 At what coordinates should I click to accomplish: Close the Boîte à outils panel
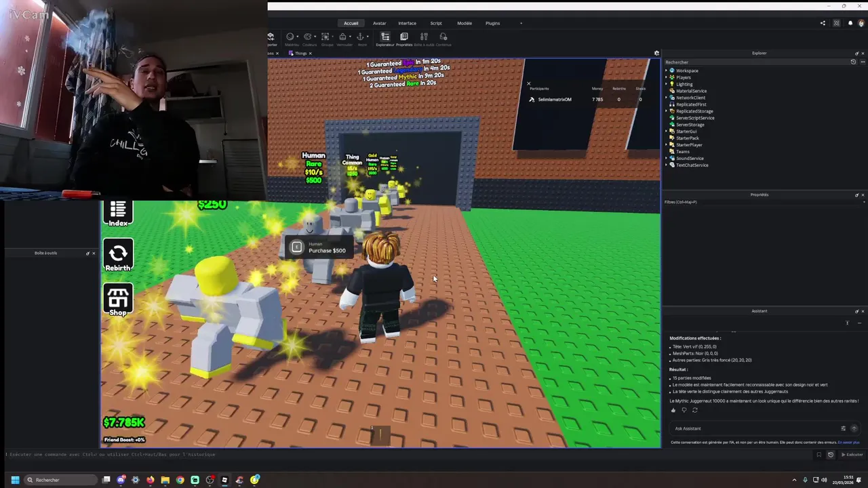pyautogui.click(x=94, y=253)
